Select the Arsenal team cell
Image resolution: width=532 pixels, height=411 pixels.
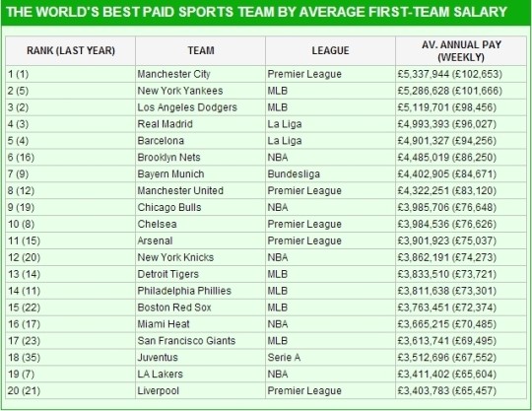pos(201,240)
